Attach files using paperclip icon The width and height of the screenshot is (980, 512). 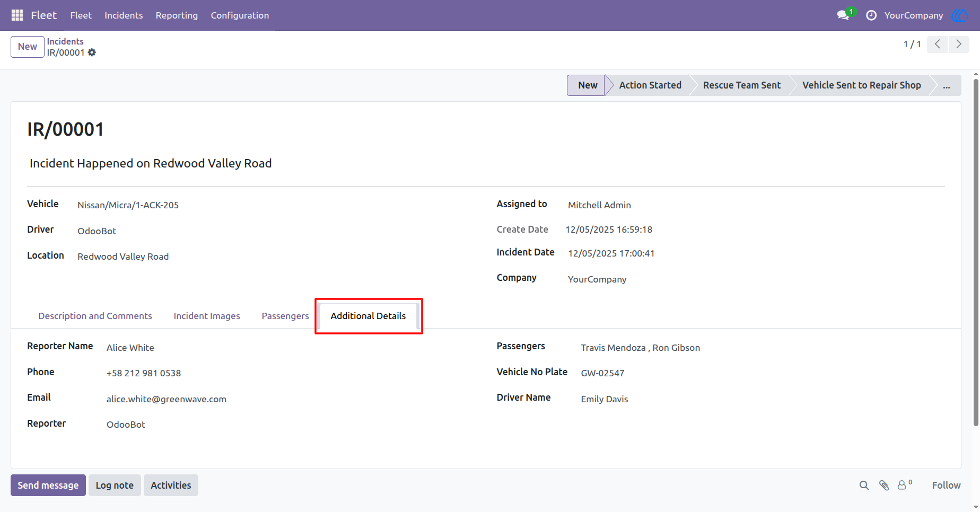click(x=883, y=485)
